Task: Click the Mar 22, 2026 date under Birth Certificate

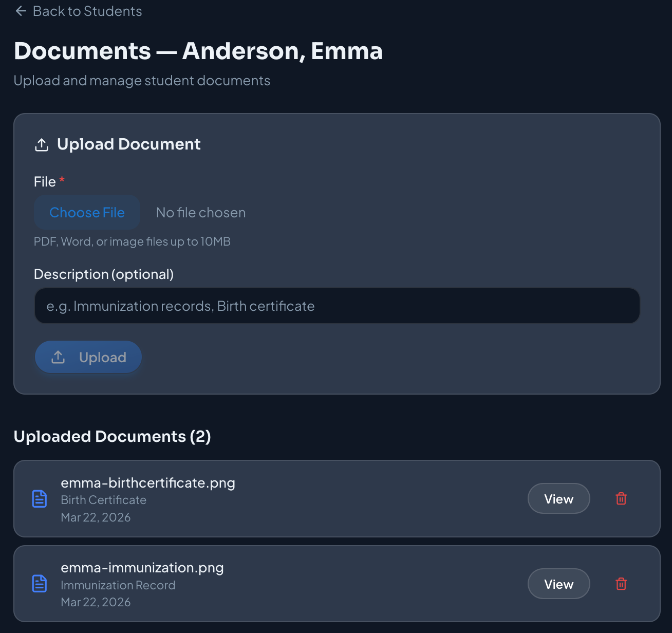Action: coord(96,517)
